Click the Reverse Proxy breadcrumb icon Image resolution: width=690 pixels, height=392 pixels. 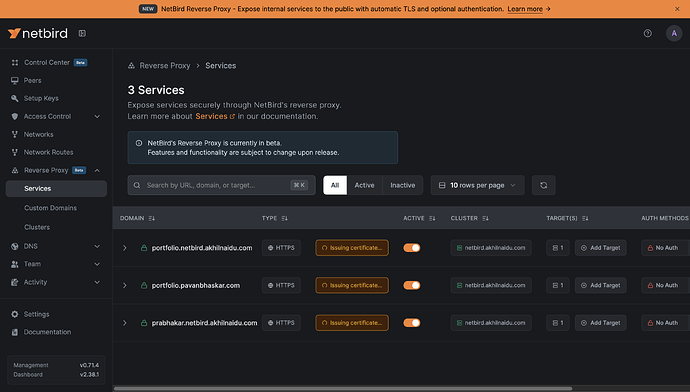point(131,66)
